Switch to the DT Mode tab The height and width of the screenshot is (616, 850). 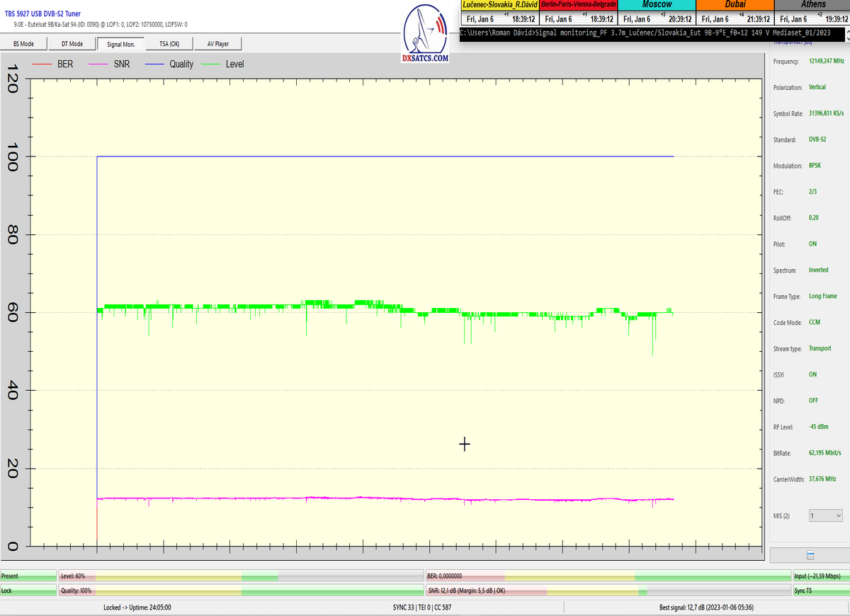tap(72, 44)
